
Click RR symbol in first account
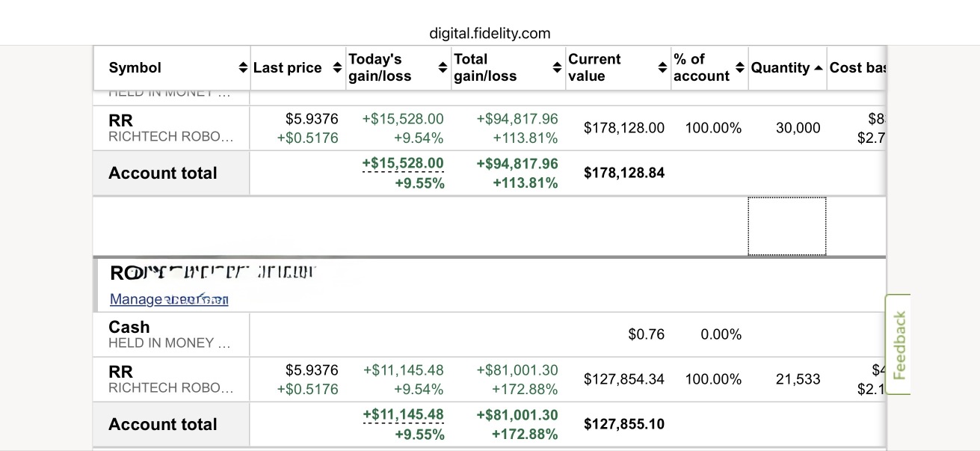[x=120, y=120]
